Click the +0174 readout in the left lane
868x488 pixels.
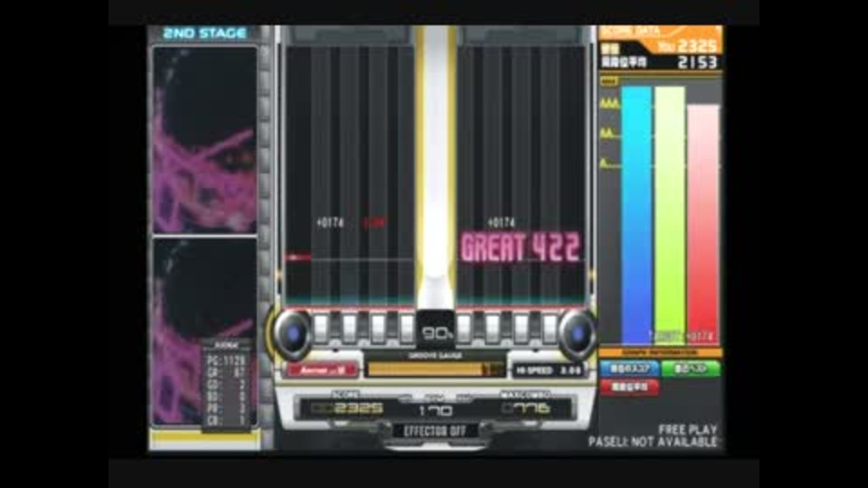[x=330, y=223]
